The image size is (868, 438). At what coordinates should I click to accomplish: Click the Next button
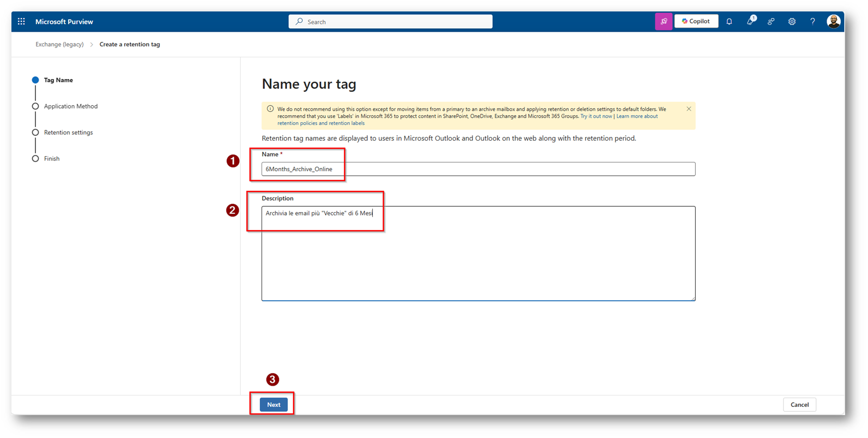[x=274, y=405]
